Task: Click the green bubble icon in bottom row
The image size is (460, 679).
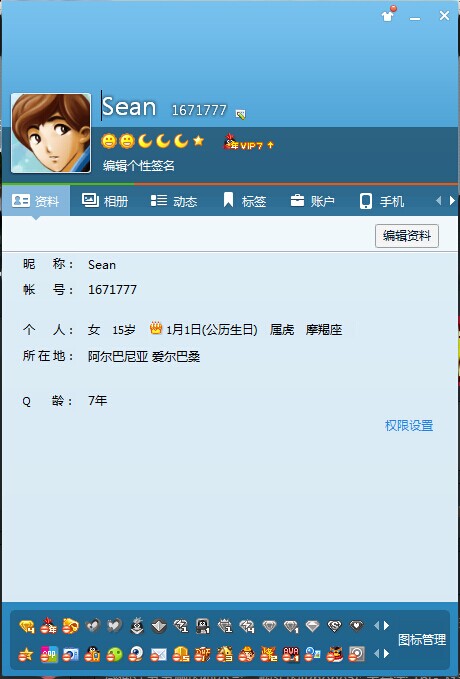Action: pos(113,653)
